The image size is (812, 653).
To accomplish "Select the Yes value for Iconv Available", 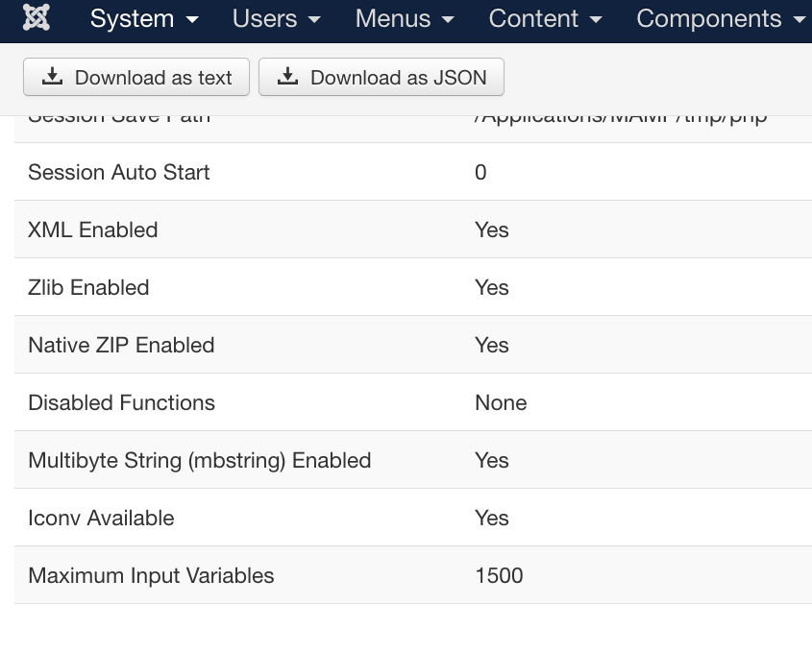I will click(491, 518).
